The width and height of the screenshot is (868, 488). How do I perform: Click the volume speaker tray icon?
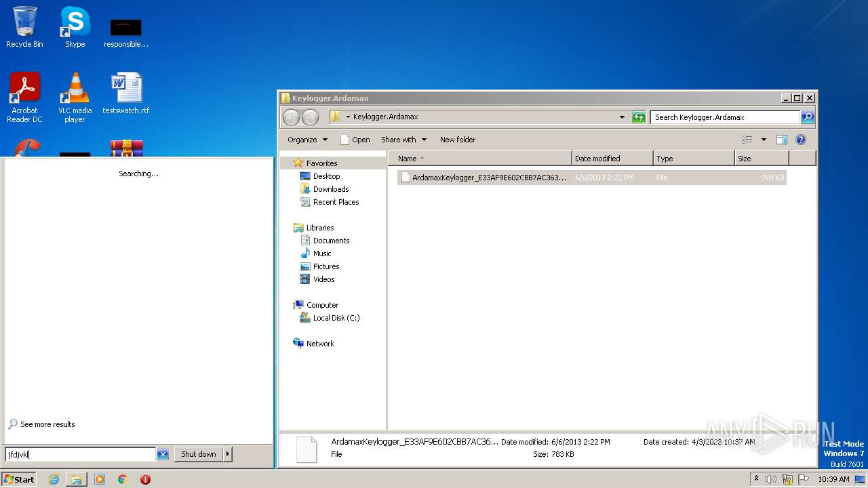pos(771,479)
